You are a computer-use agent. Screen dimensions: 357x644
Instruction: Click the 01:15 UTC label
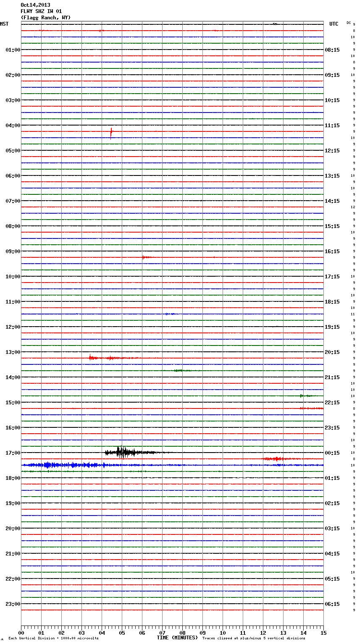[332, 478]
